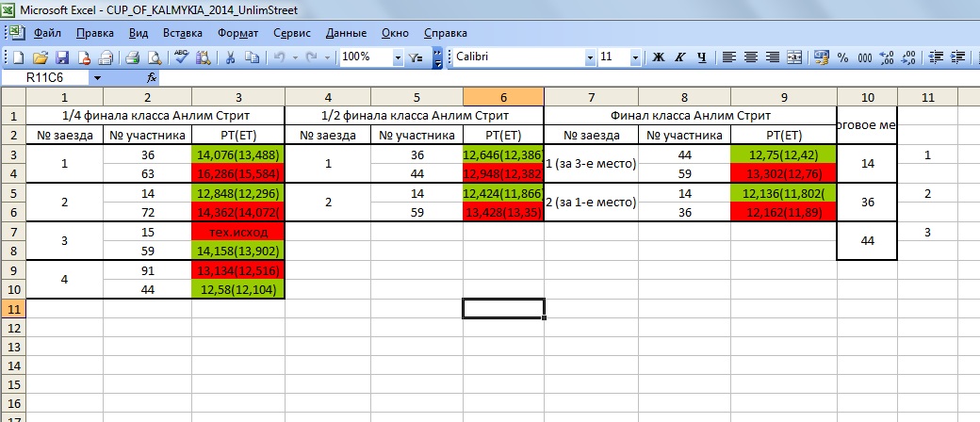Toggle underline formatting (Ч)

coord(701,57)
